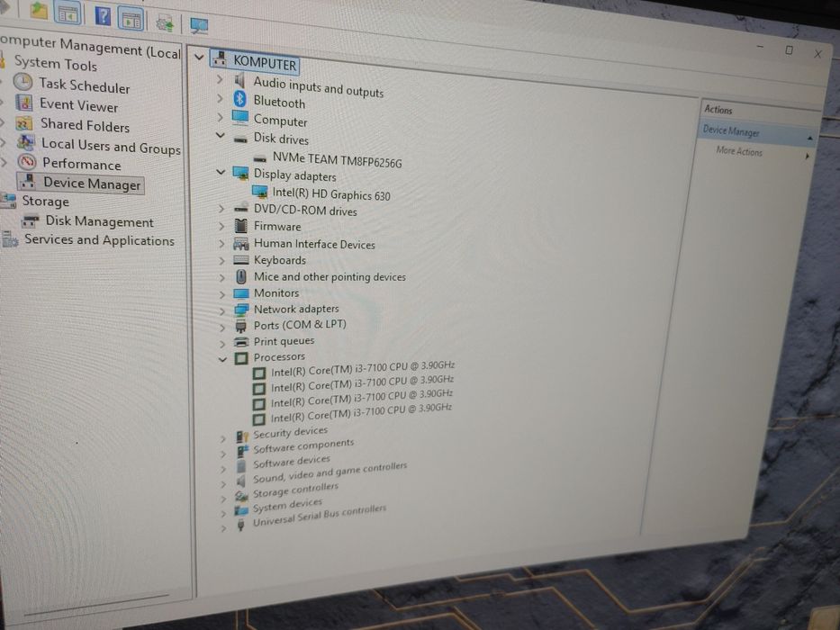The height and width of the screenshot is (630, 840).
Task: Click the Task Scheduler clock icon
Action: 23,81
